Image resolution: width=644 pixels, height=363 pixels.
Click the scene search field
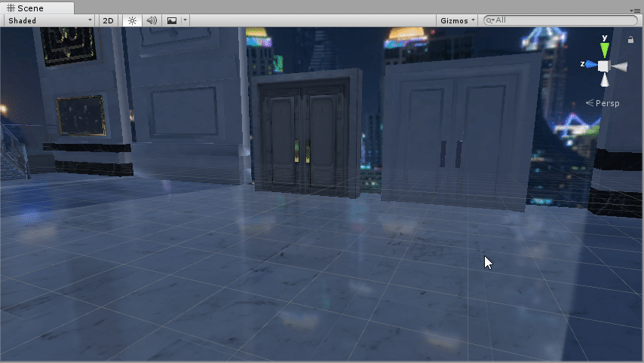(560, 20)
